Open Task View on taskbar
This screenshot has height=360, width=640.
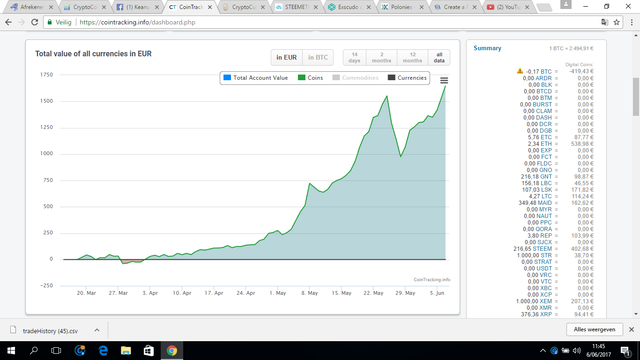56,351
